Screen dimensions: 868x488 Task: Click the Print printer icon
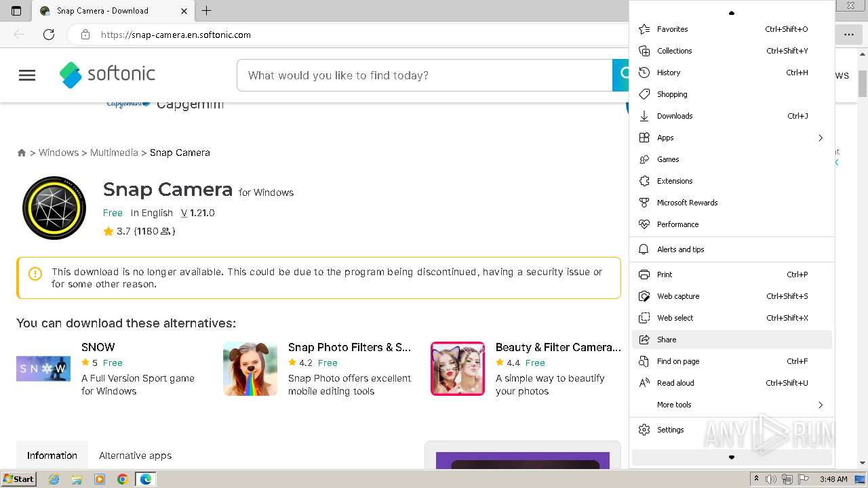coord(644,274)
